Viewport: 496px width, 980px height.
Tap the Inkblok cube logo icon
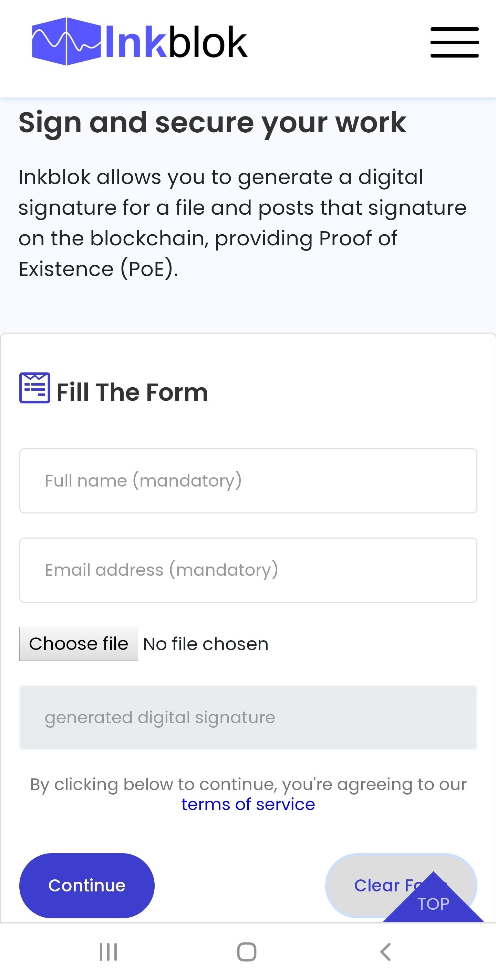(66, 41)
